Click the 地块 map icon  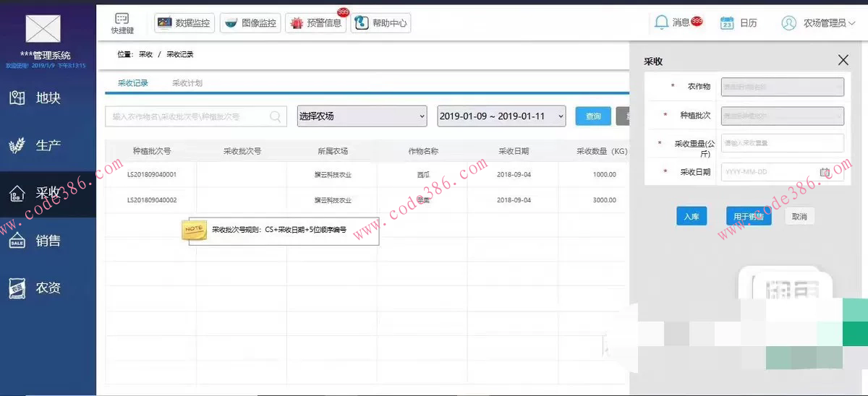(17, 98)
